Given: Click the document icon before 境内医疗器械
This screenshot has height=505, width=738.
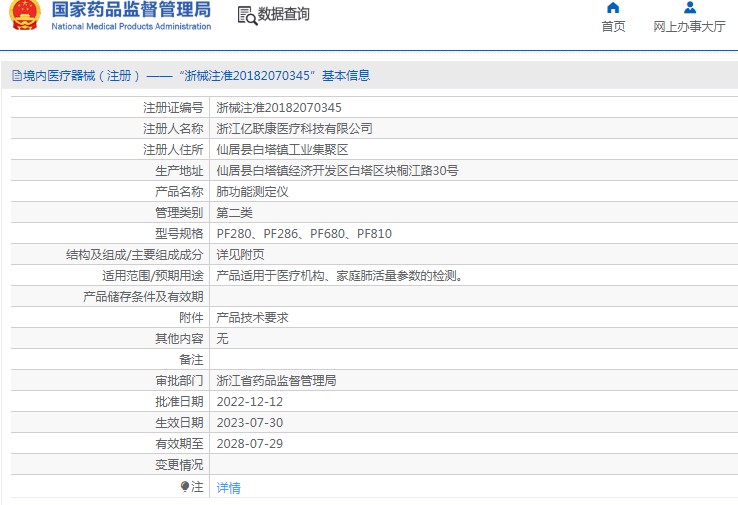Looking at the screenshot, I should (17, 76).
